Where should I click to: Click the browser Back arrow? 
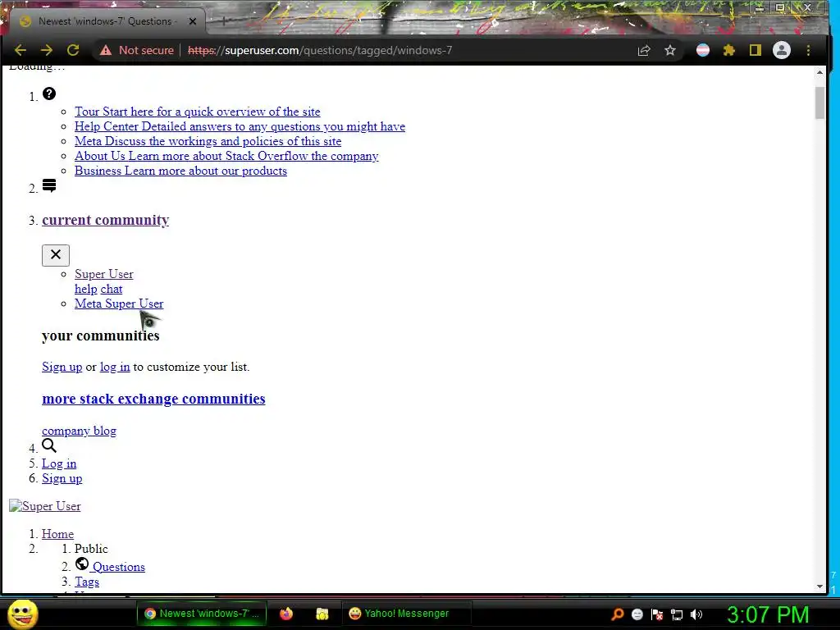coord(21,50)
